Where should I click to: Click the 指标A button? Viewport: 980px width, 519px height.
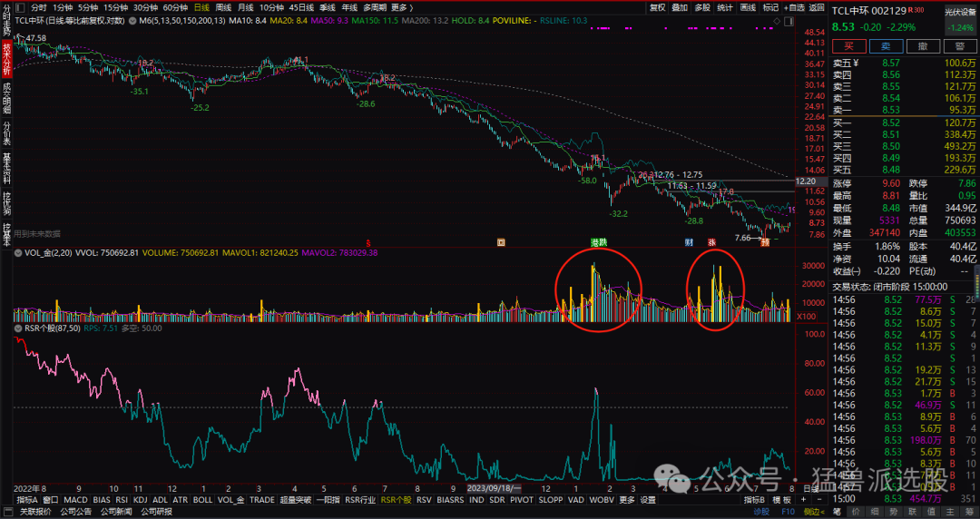tap(27, 500)
